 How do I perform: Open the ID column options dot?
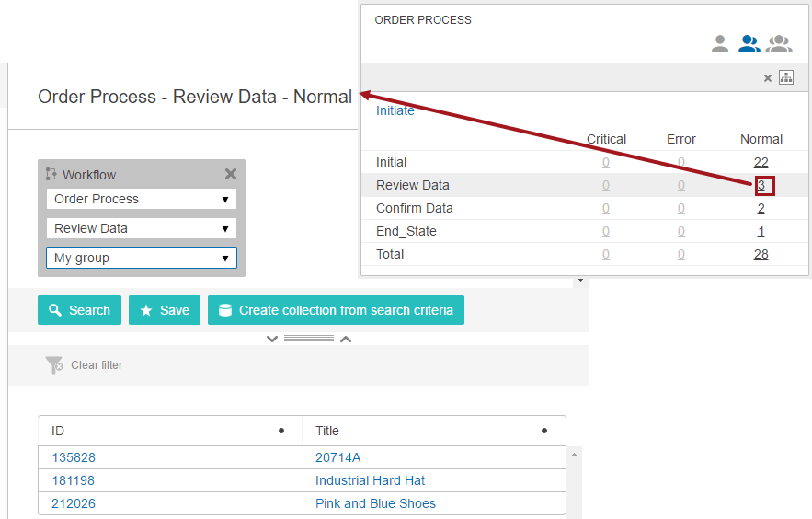coord(281,431)
